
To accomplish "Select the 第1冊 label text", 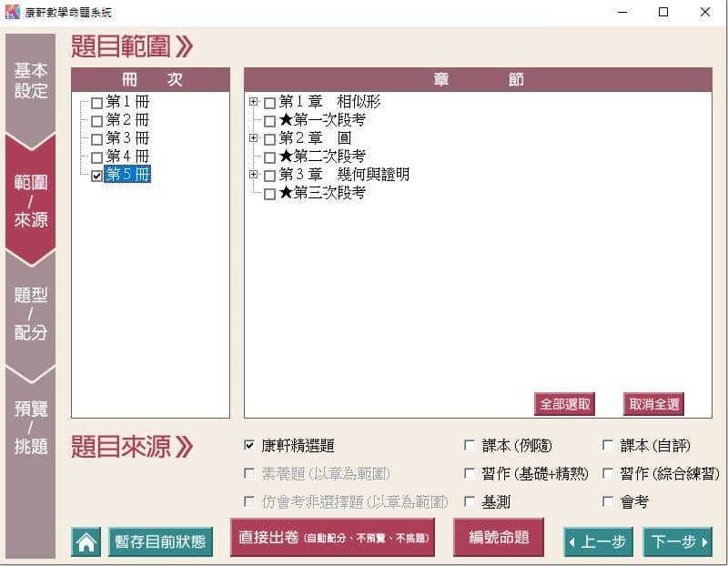I will click(x=127, y=102).
